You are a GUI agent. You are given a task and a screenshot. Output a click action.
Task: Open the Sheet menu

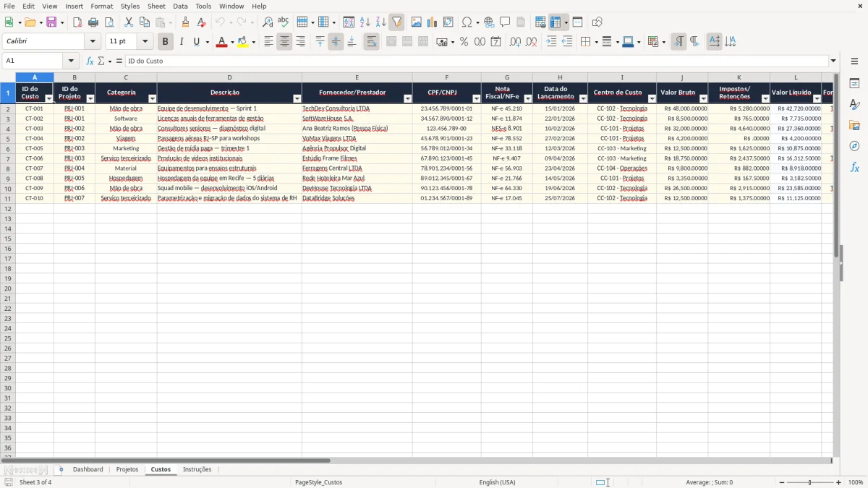(156, 6)
